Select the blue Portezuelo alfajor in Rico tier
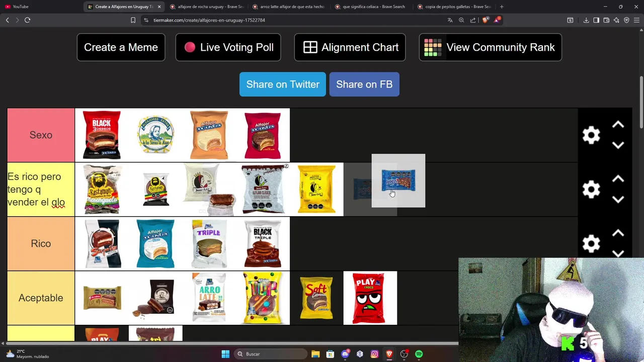Viewport: 644px width, 362px height. (x=155, y=244)
